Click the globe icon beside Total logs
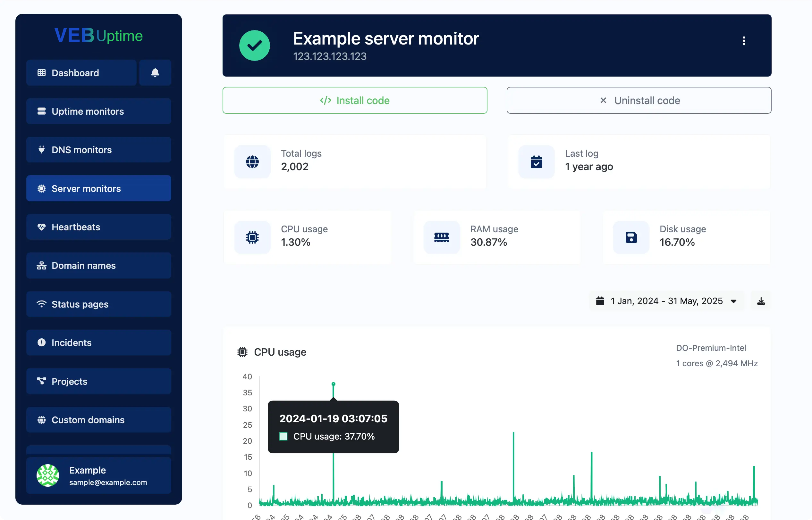812x520 pixels. (252, 162)
